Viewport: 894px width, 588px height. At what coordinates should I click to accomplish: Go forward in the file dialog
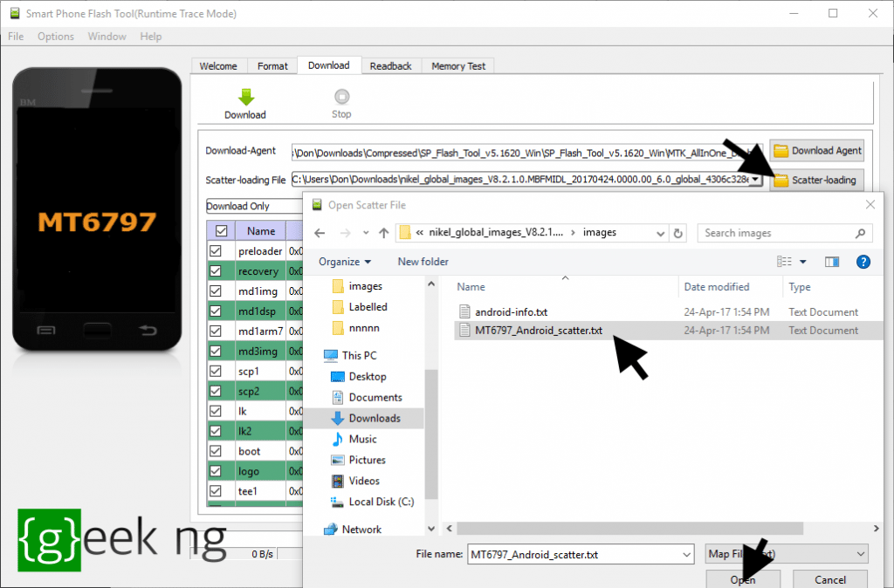click(345, 233)
